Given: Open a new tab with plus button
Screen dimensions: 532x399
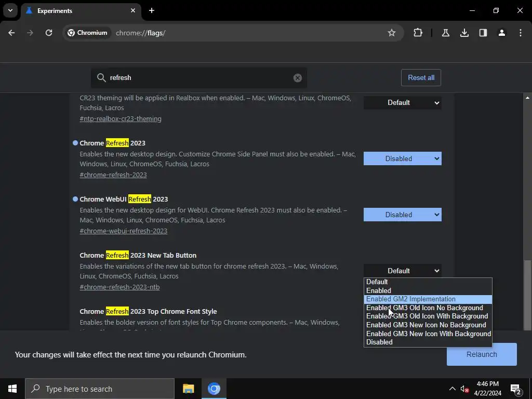Looking at the screenshot, I should (152, 10).
